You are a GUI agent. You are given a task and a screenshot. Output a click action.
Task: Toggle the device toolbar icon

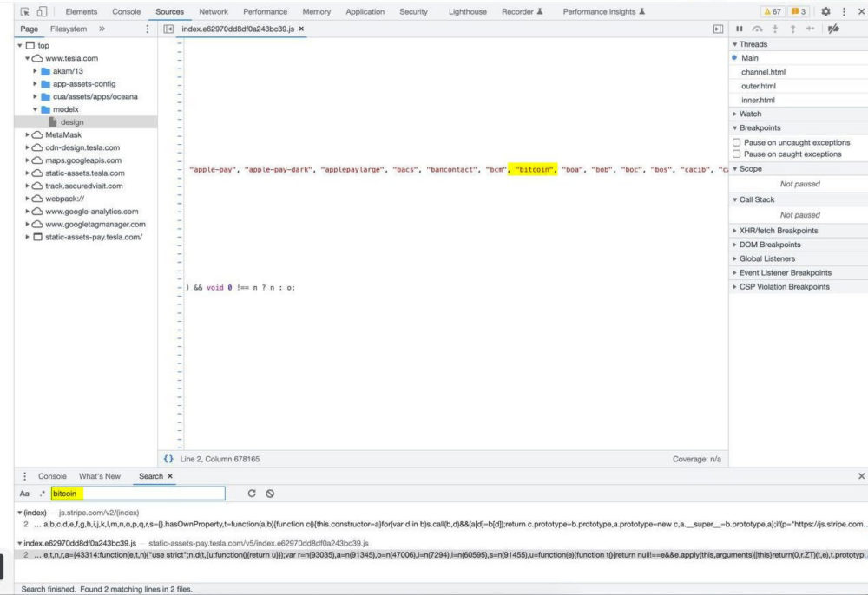tap(41, 12)
